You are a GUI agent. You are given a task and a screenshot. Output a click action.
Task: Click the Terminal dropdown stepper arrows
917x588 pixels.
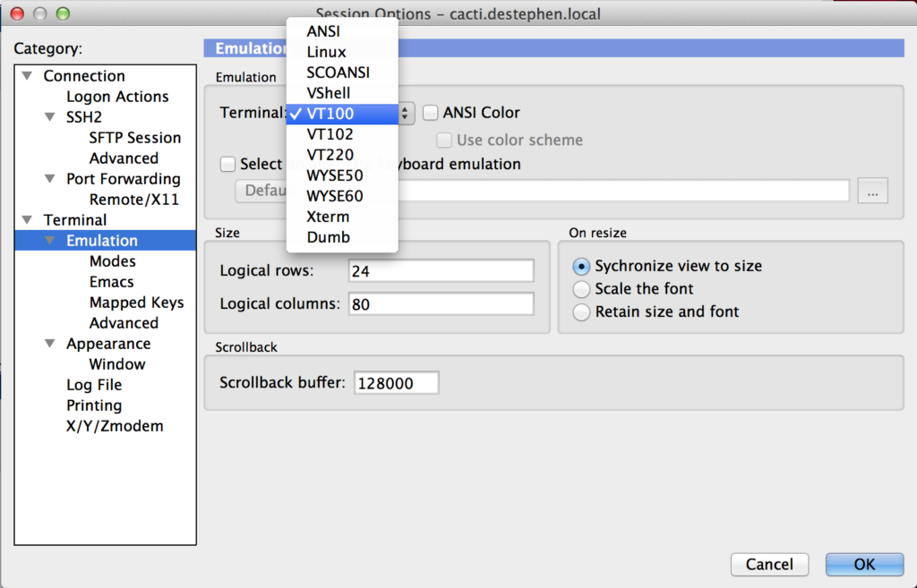coord(405,114)
